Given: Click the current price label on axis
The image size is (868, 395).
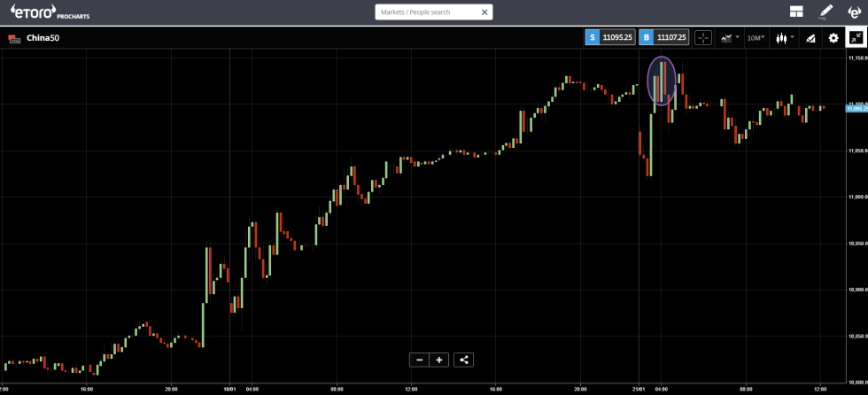Looking at the screenshot, I should 856,108.
